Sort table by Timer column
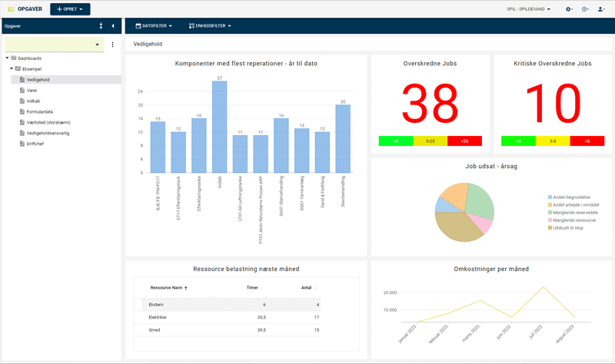This screenshot has width=615, height=364. coord(254,288)
